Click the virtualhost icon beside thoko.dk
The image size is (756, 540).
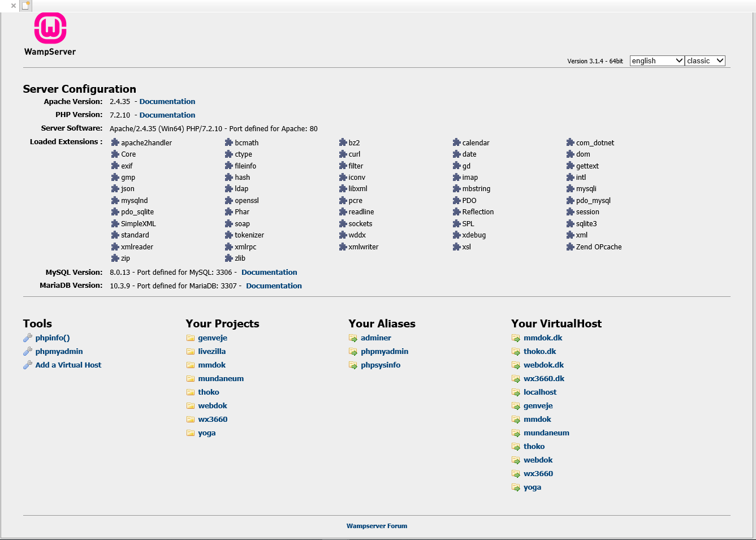click(516, 352)
